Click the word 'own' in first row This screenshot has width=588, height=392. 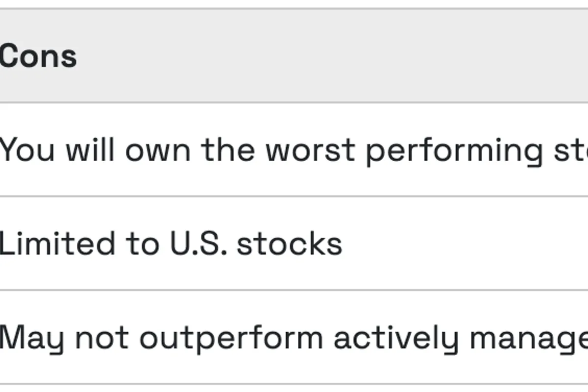pos(158,150)
